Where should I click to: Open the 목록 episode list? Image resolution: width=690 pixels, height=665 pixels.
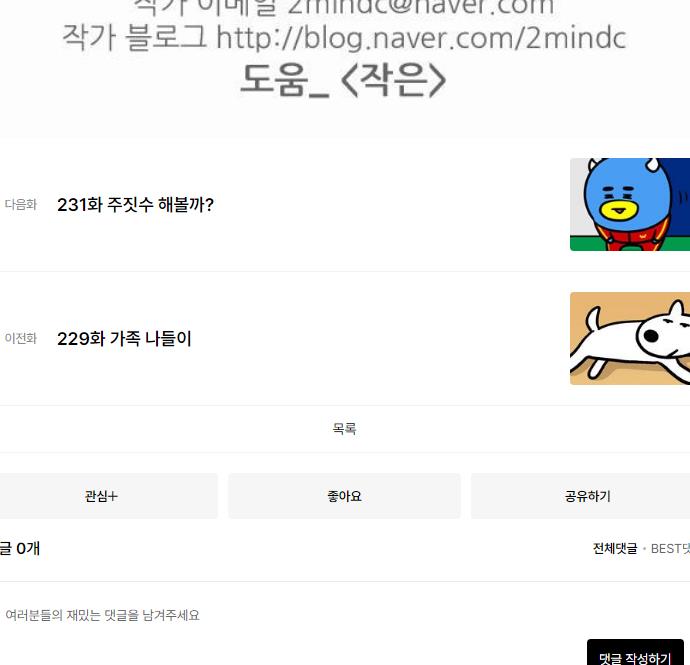(345, 428)
